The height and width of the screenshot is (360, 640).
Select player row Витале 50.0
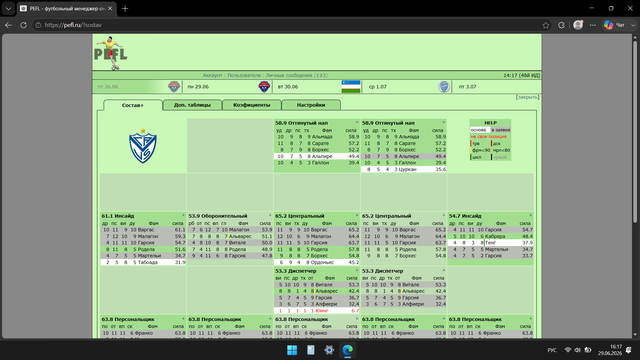coord(230,242)
